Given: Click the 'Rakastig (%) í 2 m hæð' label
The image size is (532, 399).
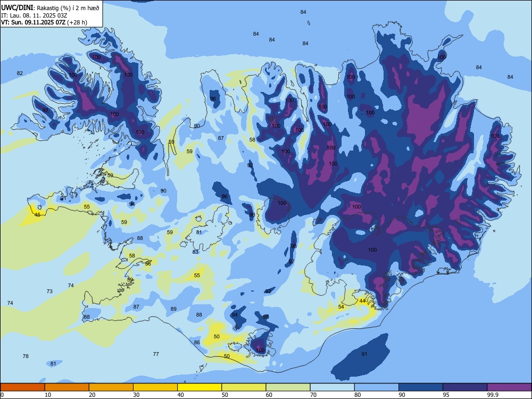Looking at the screenshot, I should [x=68, y=8].
